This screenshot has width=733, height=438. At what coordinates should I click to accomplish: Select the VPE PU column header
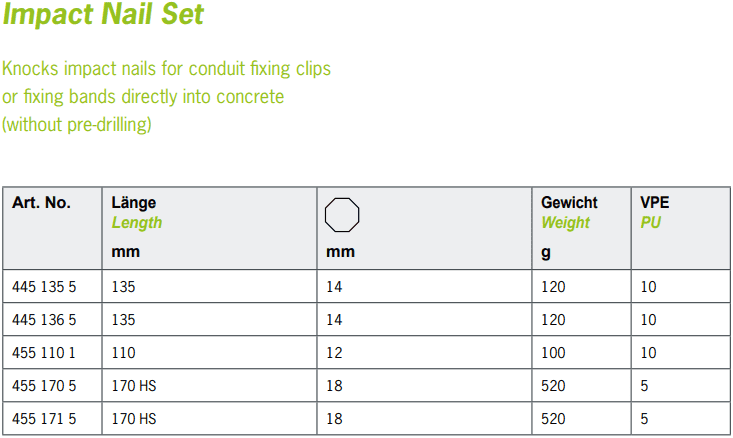(x=654, y=212)
